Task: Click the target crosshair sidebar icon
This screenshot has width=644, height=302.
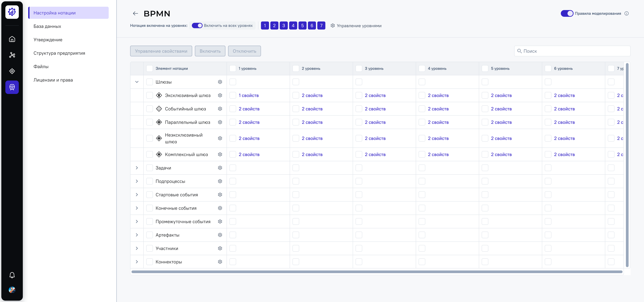Action: pyautogui.click(x=12, y=71)
